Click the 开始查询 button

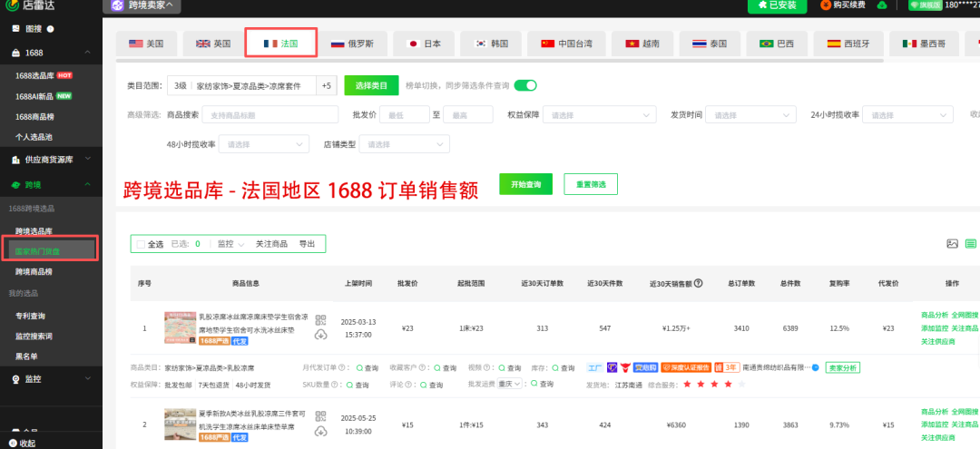click(x=525, y=184)
